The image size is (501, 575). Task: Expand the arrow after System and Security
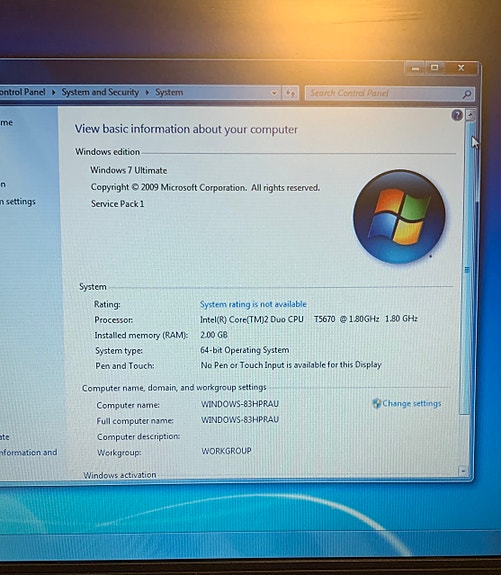[x=147, y=92]
